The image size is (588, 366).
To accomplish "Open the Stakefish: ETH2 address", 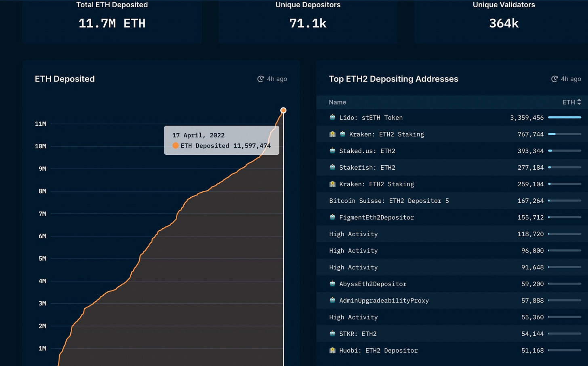I will 367,167.
